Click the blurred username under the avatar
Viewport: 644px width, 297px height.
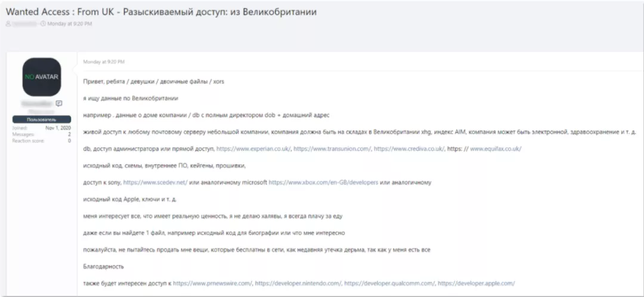point(36,103)
